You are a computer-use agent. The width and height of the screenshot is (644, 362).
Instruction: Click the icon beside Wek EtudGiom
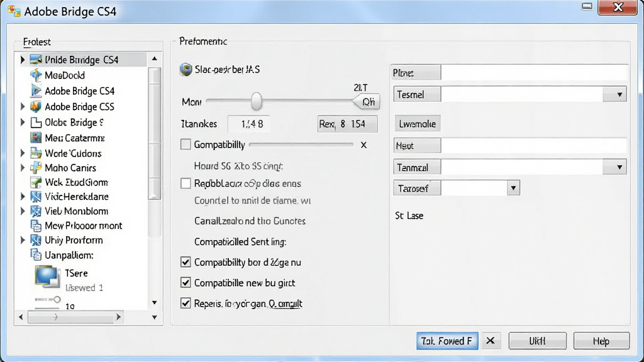click(36, 182)
